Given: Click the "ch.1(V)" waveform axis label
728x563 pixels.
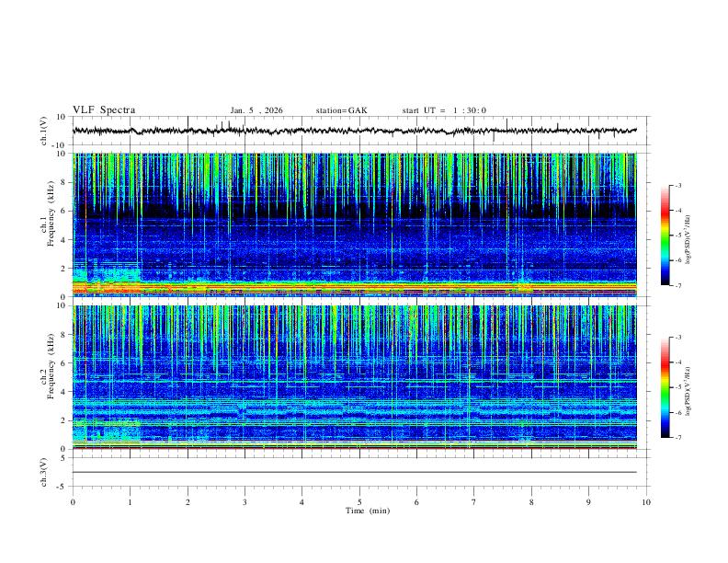Looking at the screenshot, I should [x=44, y=131].
